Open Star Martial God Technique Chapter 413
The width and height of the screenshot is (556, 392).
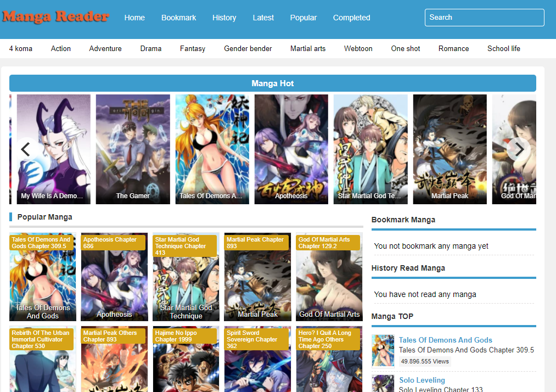pyautogui.click(x=185, y=246)
